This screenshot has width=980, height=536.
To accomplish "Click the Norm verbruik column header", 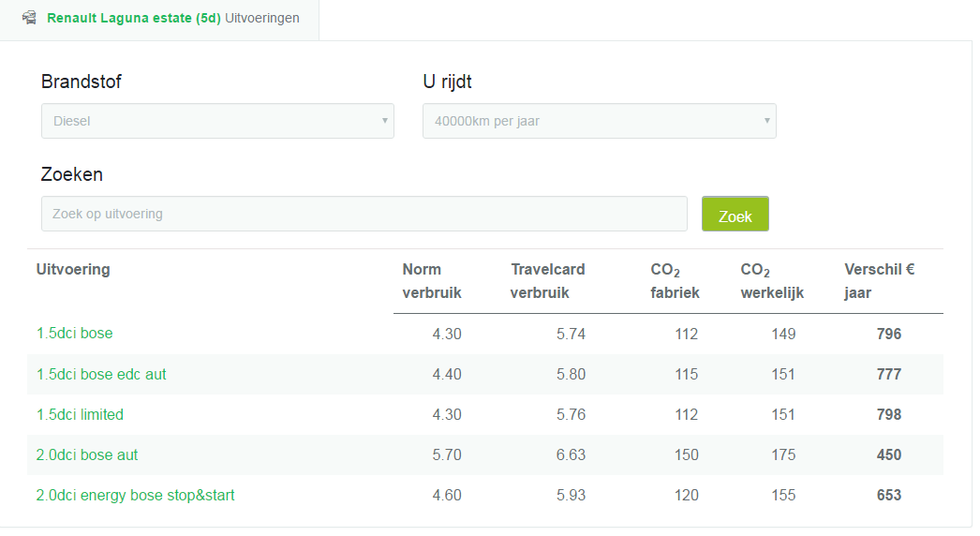I will point(431,281).
